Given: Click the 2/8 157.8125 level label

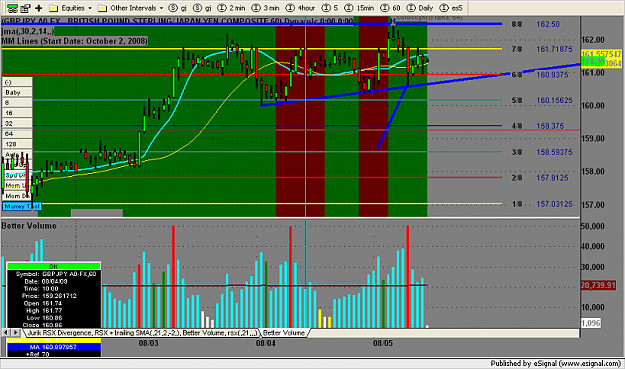Looking at the screenshot, I should (540, 178).
